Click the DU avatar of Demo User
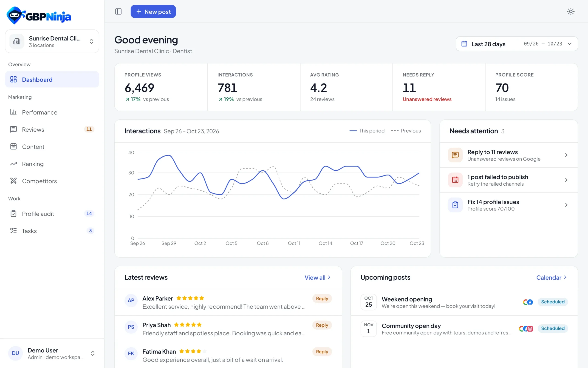The image size is (588, 368). pos(15,353)
